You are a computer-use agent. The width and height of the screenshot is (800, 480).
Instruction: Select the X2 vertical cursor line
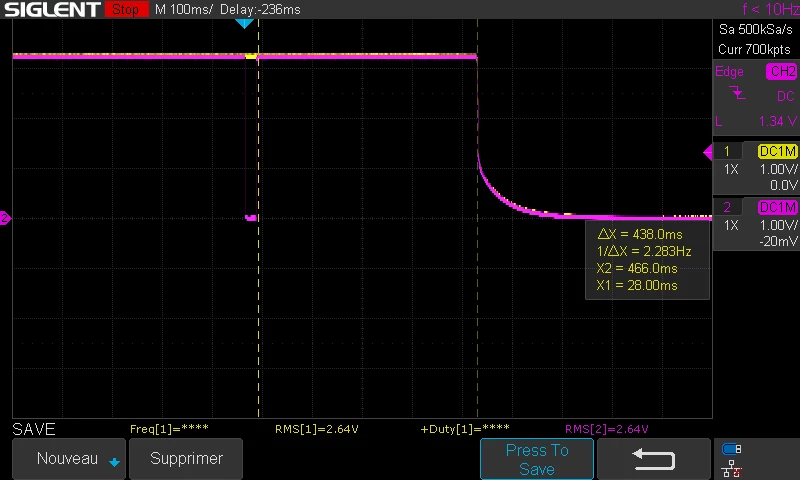(x=478, y=218)
